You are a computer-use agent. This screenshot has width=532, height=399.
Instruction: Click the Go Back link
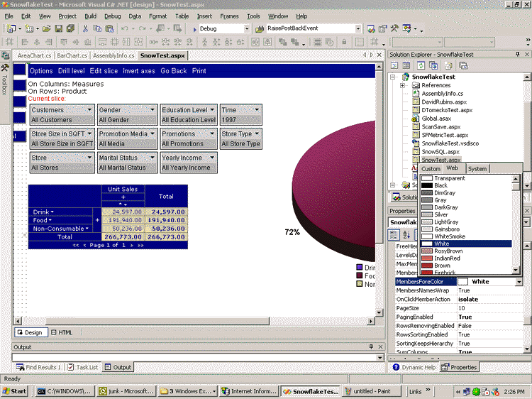(174, 71)
